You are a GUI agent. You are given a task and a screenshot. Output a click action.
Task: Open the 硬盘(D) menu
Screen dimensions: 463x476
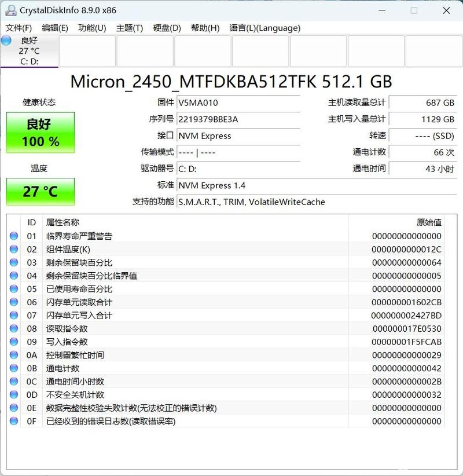(x=167, y=28)
